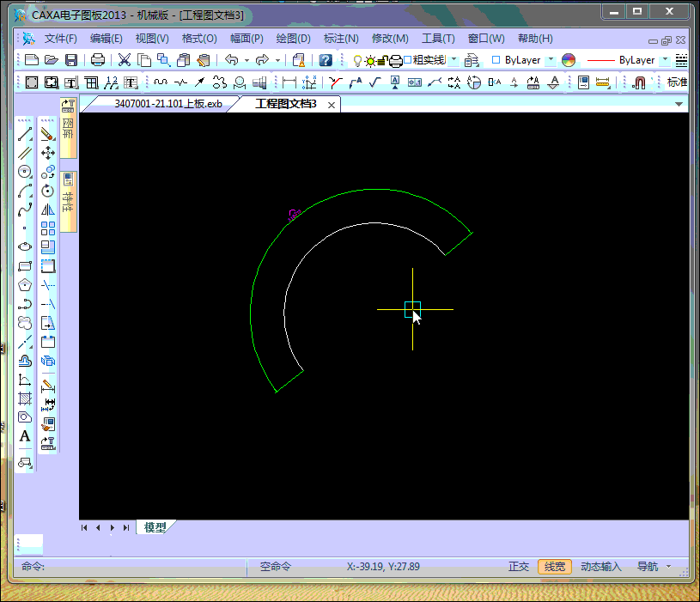The width and height of the screenshot is (700, 602).
Task: Select the Spline curve tool
Action: pos(25,210)
